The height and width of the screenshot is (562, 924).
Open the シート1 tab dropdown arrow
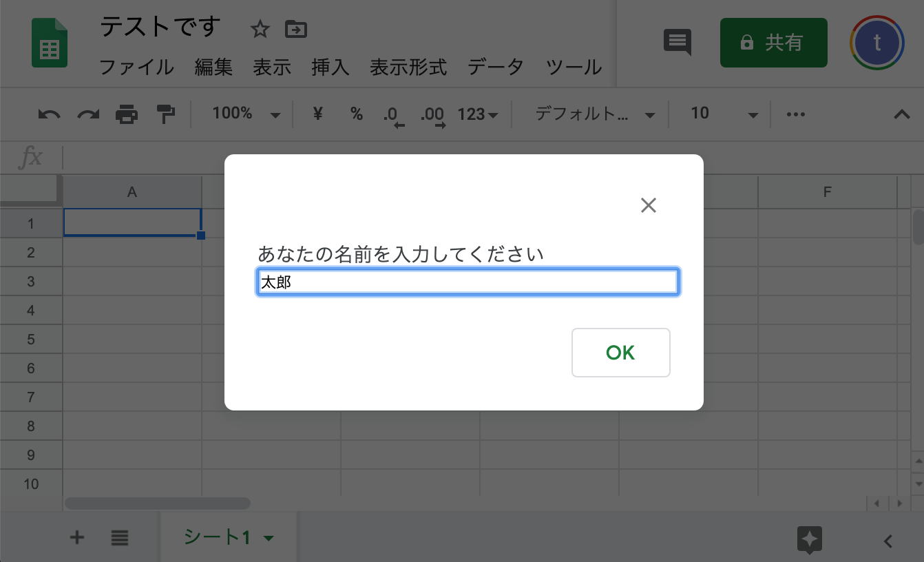pyautogui.click(x=268, y=537)
